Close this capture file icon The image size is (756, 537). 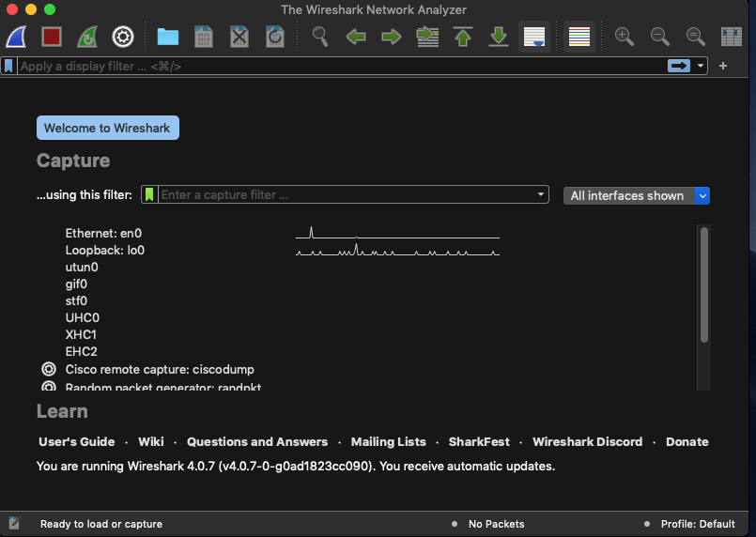(239, 37)
